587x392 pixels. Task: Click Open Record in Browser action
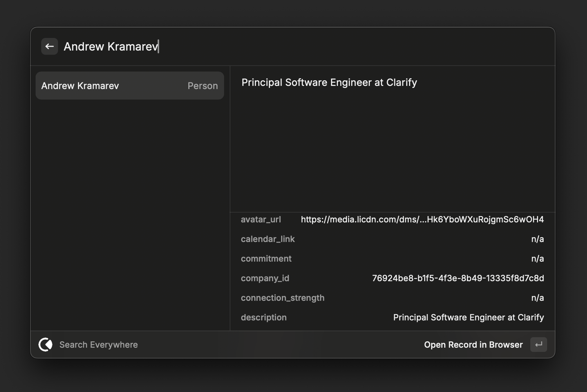[x=473, y=345]
